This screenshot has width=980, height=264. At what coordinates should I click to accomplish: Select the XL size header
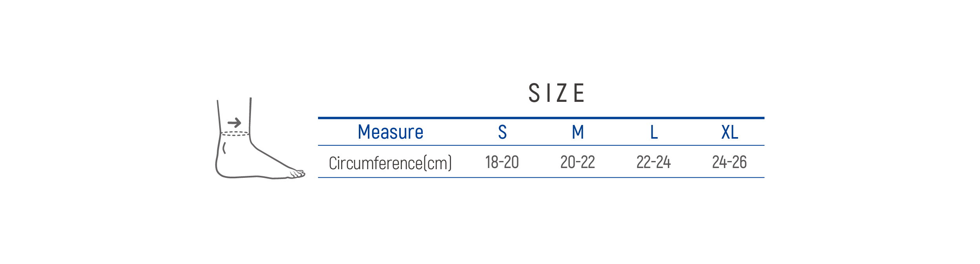pyautogui.click(x=729, y=132)
